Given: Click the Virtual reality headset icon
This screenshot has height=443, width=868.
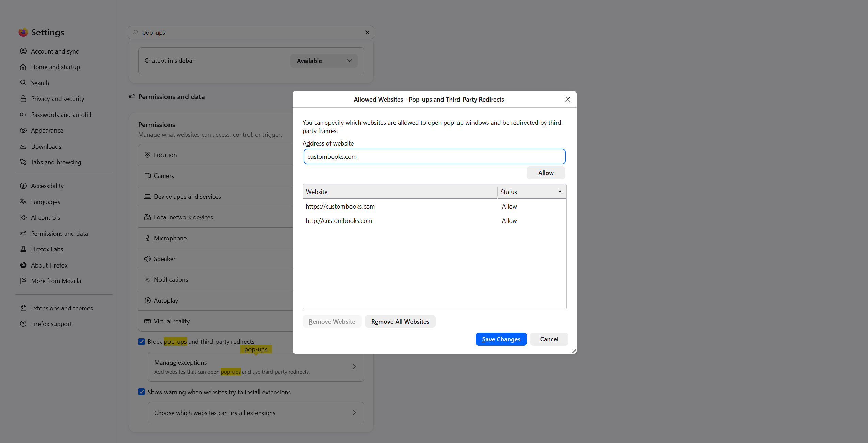Looking at the screenshot, I should (x=147, y=321).
